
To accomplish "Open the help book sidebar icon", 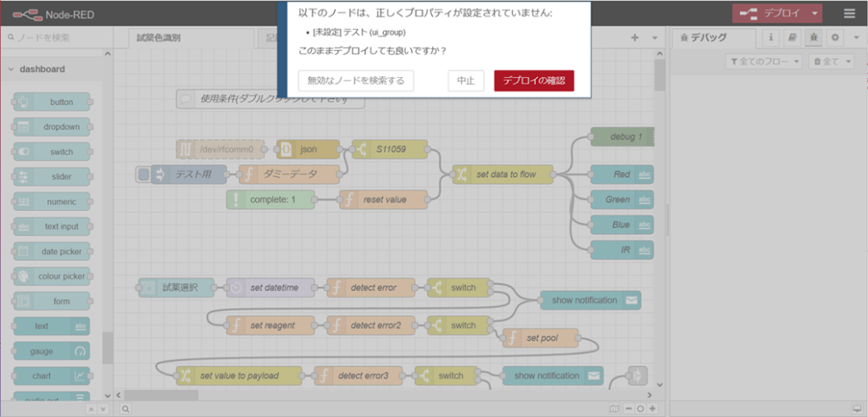I will [792, 38].
